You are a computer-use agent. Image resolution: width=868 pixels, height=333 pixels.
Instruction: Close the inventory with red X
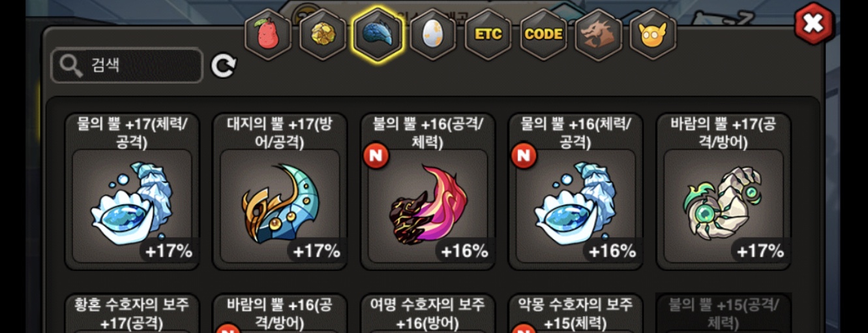coord(814,24)
